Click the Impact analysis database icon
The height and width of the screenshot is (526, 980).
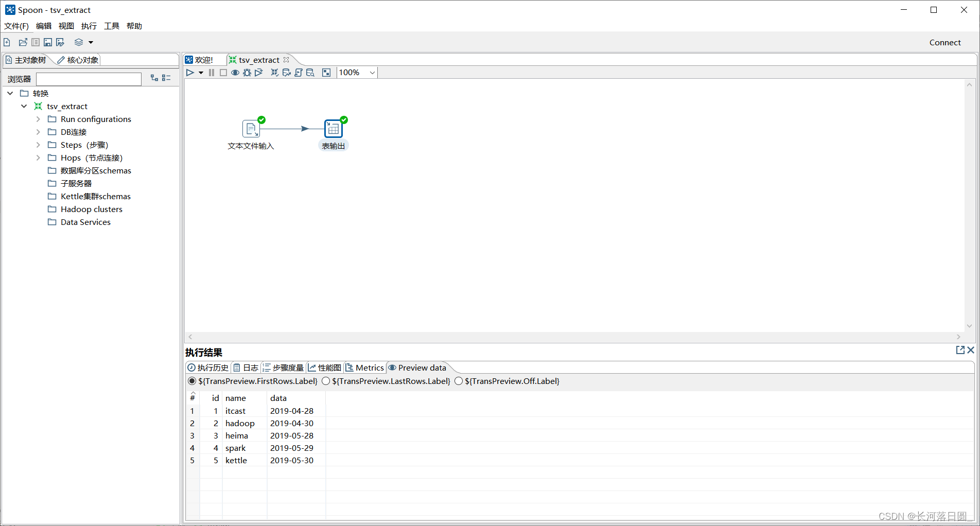(287, 73)
